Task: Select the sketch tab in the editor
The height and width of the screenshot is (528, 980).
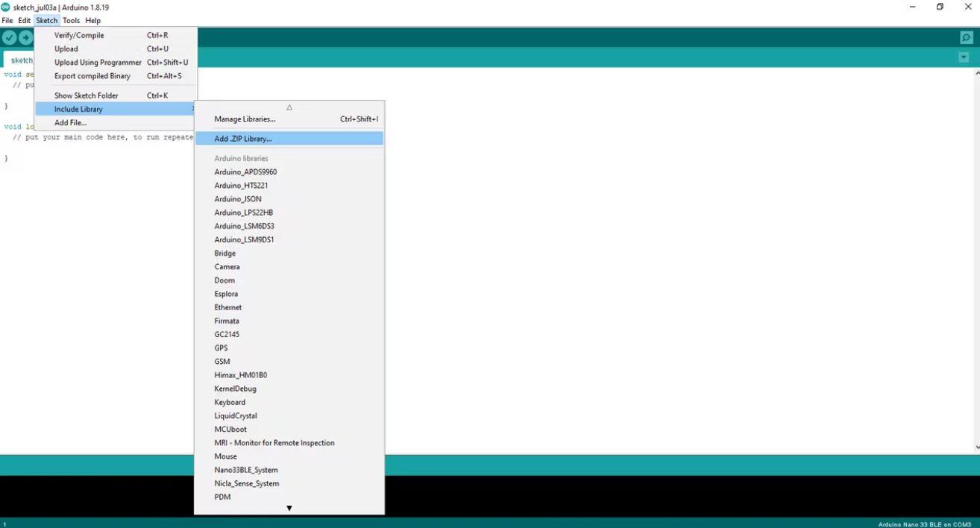Action: coord(19,60)
